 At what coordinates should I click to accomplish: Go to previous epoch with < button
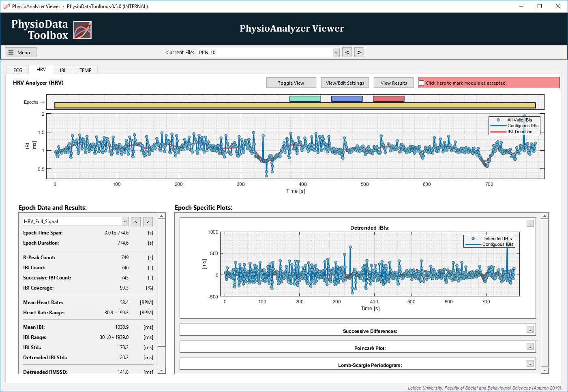[136, 222]
